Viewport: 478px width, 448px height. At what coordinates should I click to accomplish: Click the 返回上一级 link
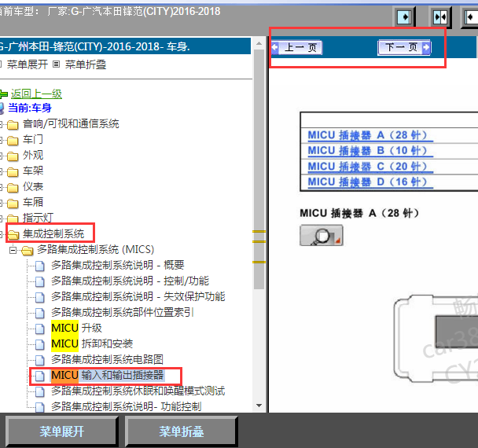(36, 94)
